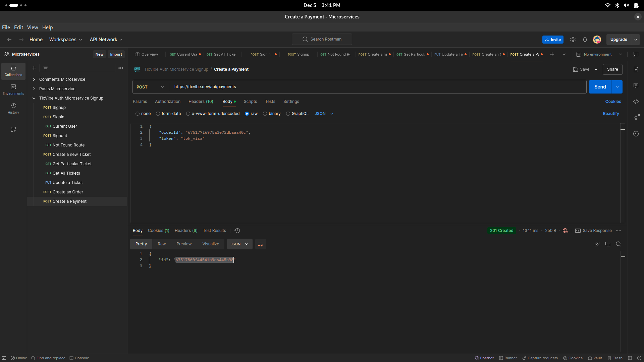This screenshot has width=644, height=362.
Task: Copy the response body to clipboard
Action: coord(608,244)
